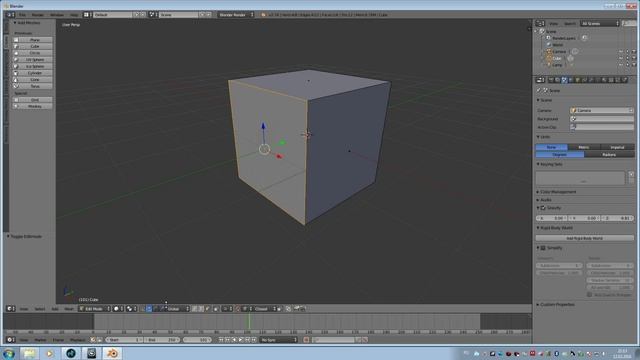This screenshot has height=360, width=640.
Task: Click Add Rigid Body World button
Action: click(584, 238)
